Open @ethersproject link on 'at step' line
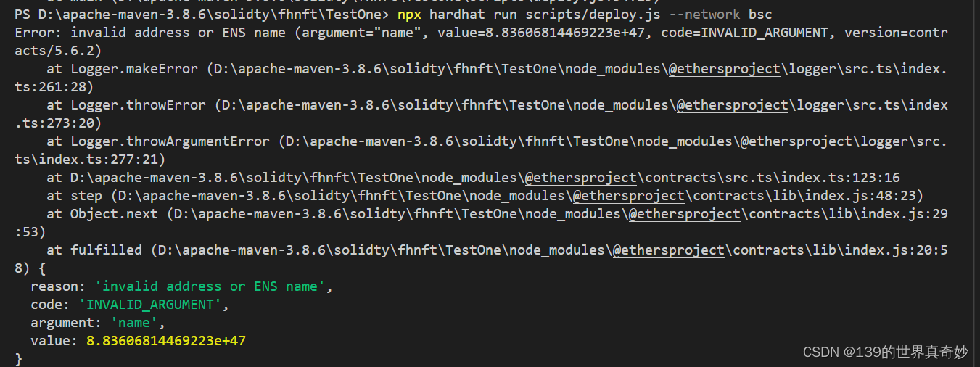The height and width of the screenshot is (367, 980). [x=628, y=196]
